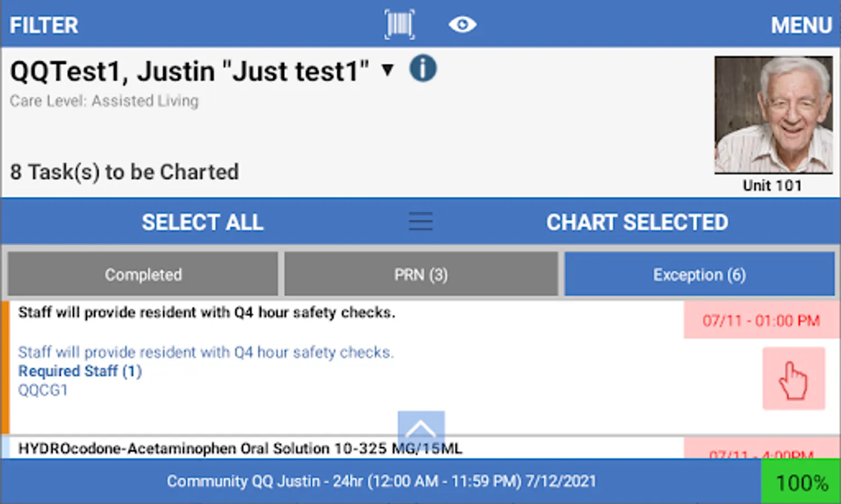Open the FILTER menu
The width and height of the screenshot is (841, 504).
coord(43,25)
